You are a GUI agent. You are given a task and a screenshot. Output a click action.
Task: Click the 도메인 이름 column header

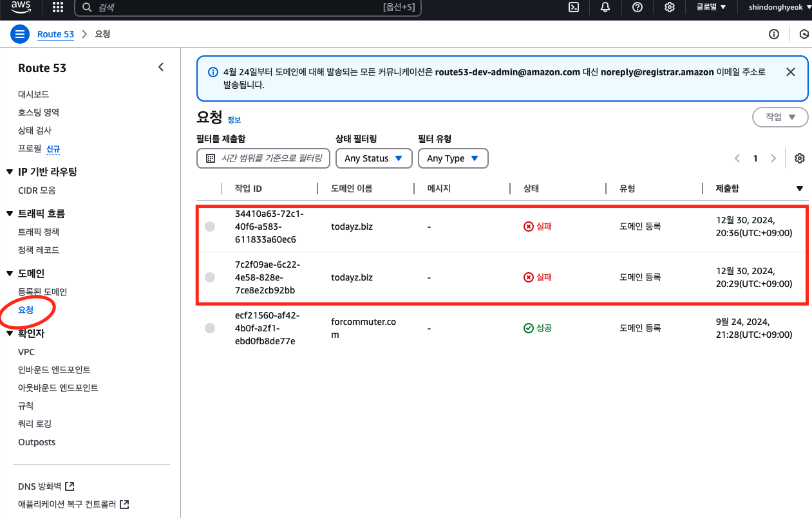tap(352, 189)
